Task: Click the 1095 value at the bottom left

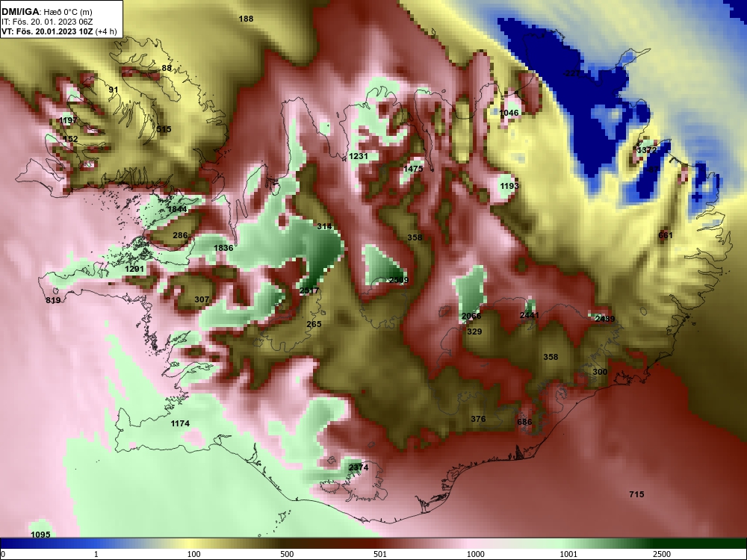Action: tap(40, 535)
